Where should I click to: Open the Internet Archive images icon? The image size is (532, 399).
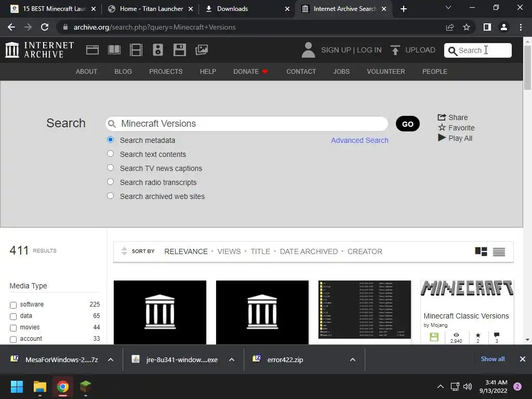tap(202, 50)
